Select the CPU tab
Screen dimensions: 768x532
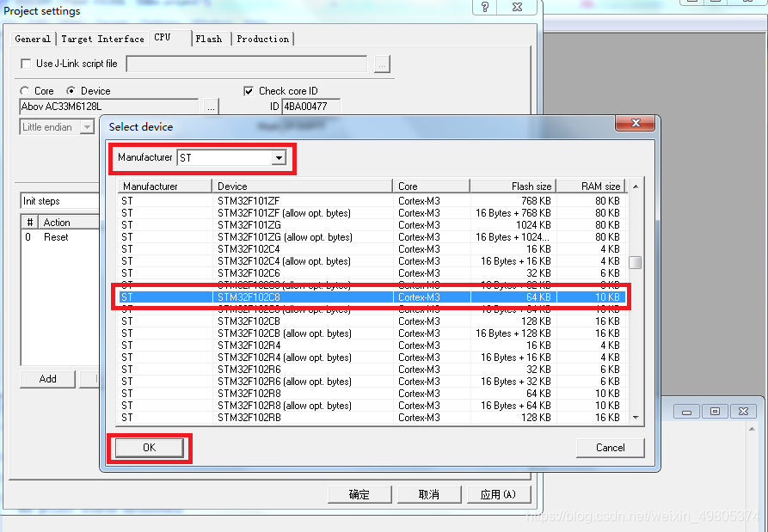pyautogui.click(x=169, y=38)
